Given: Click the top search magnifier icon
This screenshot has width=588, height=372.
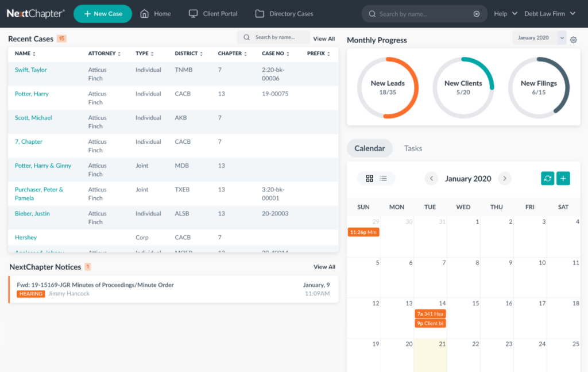Looking at the screenshot, I should (372, 14).
